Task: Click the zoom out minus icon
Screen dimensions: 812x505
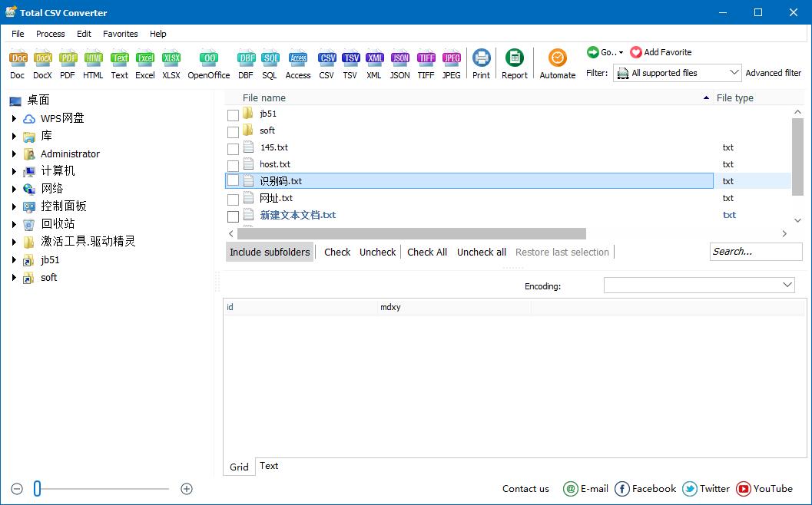Action: (17, 489)
